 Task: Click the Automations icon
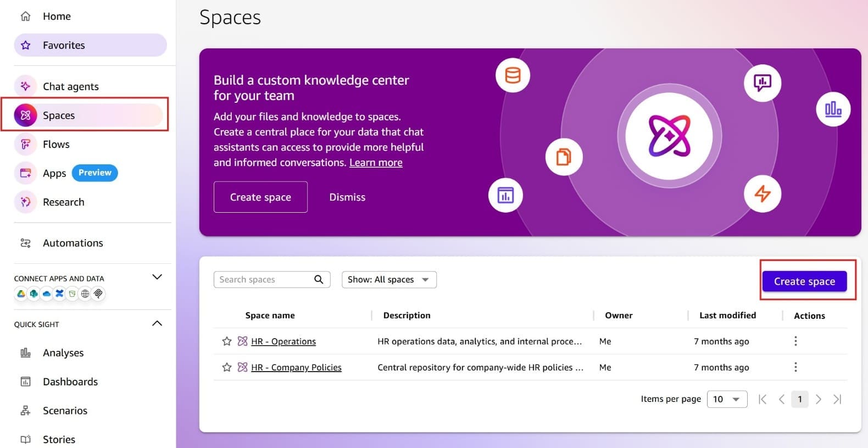click(x=25, y=243)
